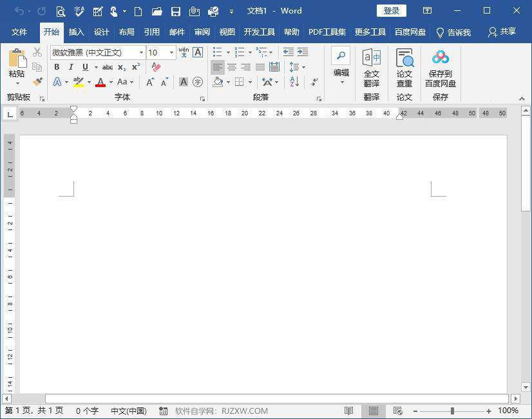532x419 pixels.
Task: Select the subscript formatting icon
Action: point(123,67)
